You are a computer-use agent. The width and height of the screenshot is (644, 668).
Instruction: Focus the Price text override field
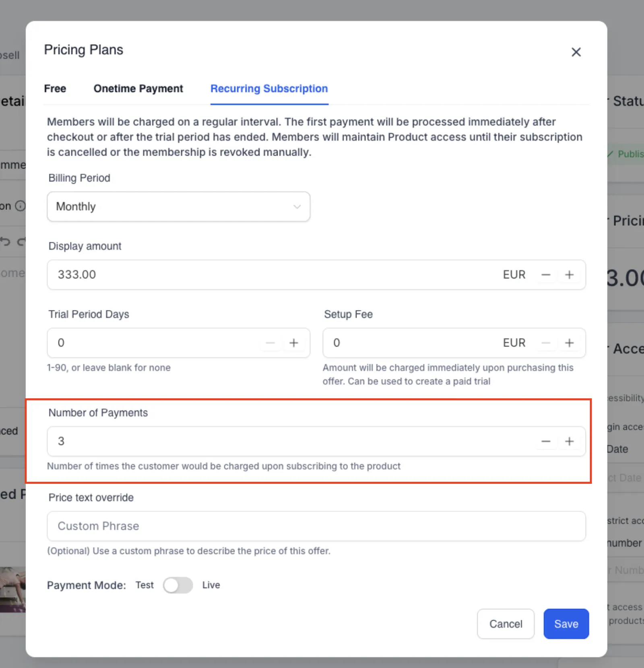click(x=316, y=526)
